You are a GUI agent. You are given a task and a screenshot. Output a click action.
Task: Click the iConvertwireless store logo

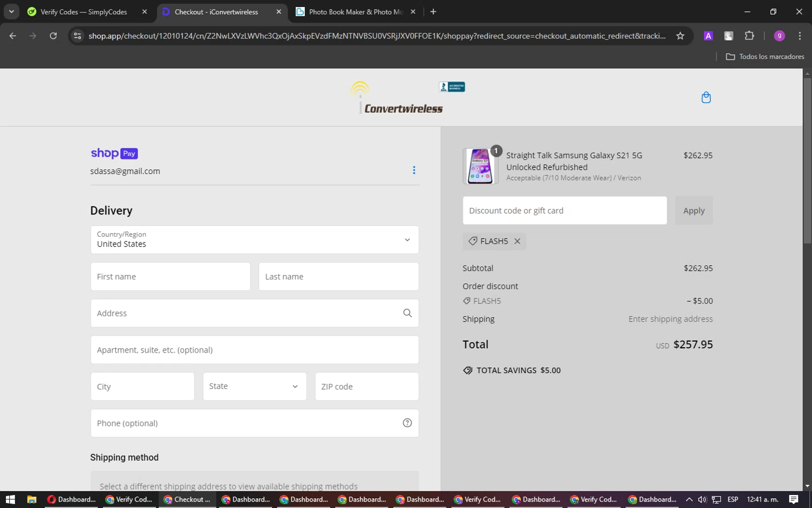(396, 97)
